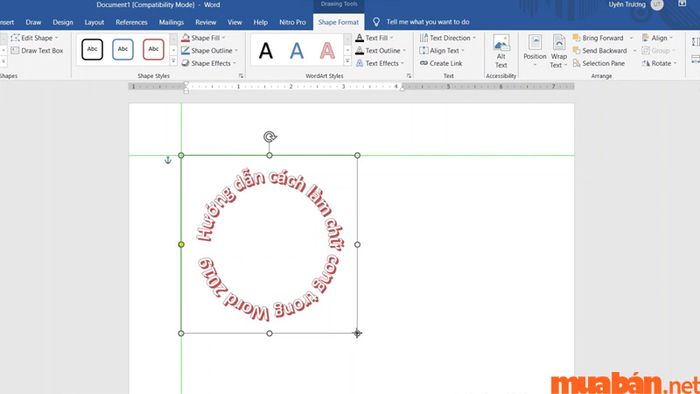
Task: Open the Text Direction menu
Action: pos(448,38)
